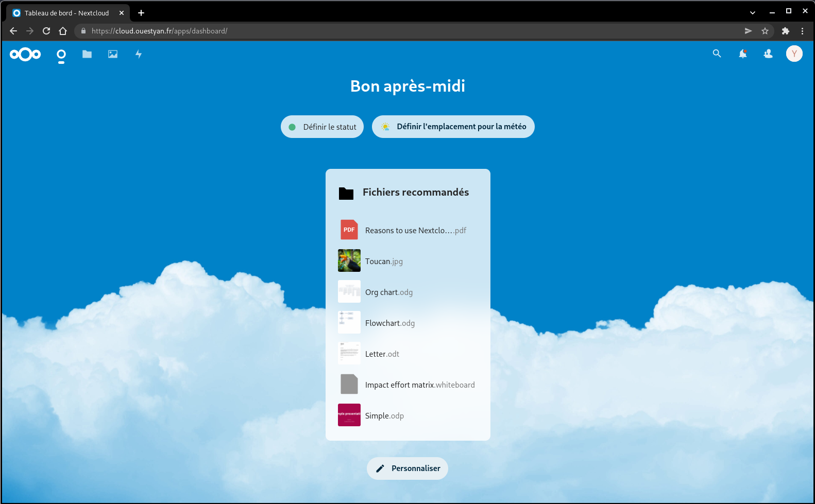The height and width of the screenshot is (504, 815).
Task: Set weather location with the météo button
Action: tap(453, 127)
